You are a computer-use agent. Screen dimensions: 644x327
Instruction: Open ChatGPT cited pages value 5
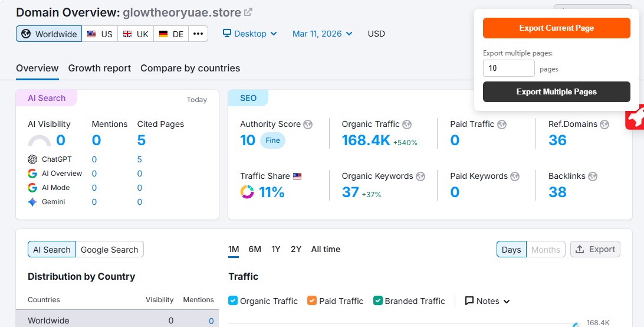[140, 159]
